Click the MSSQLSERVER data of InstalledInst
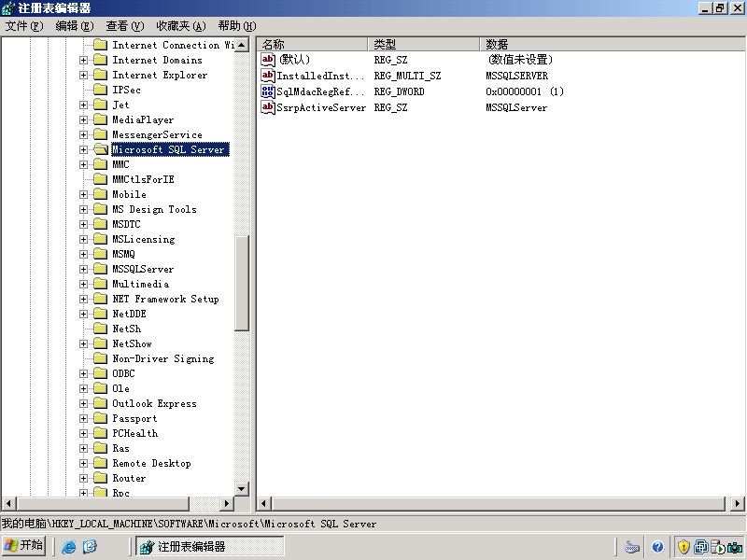Screen dimensions: 747x560 click(517, 76)
